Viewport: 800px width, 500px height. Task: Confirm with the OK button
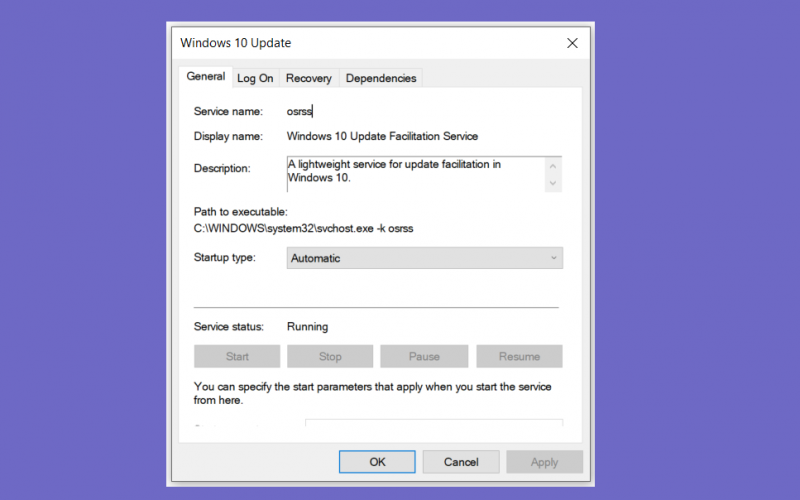(377, 462)
